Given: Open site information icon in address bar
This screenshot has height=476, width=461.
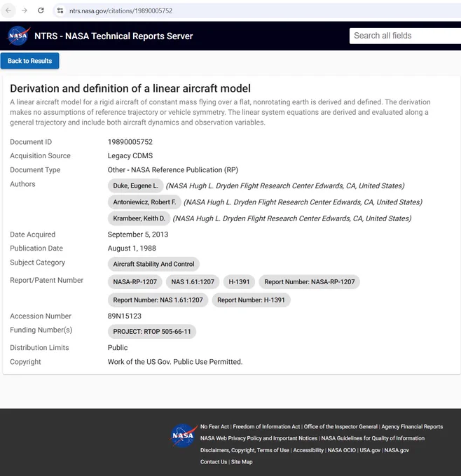Looking at the screenshot, I should (x=60, y=10).
